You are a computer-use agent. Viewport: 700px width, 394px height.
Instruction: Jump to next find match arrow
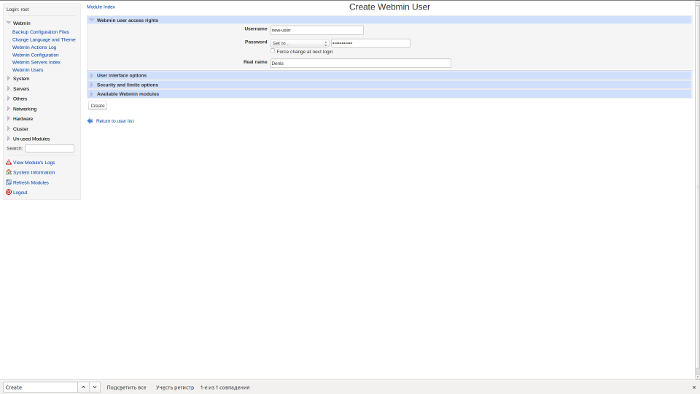click(95, 387)
